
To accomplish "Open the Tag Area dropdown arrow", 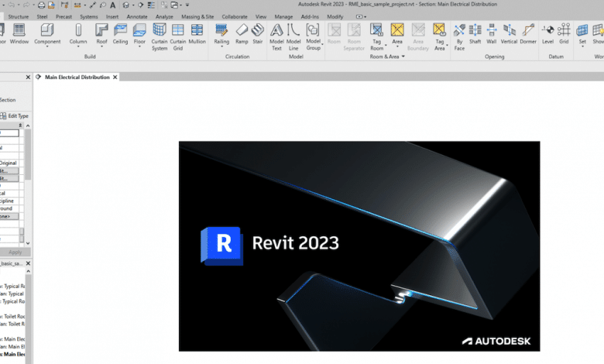I will coord(447,46).
